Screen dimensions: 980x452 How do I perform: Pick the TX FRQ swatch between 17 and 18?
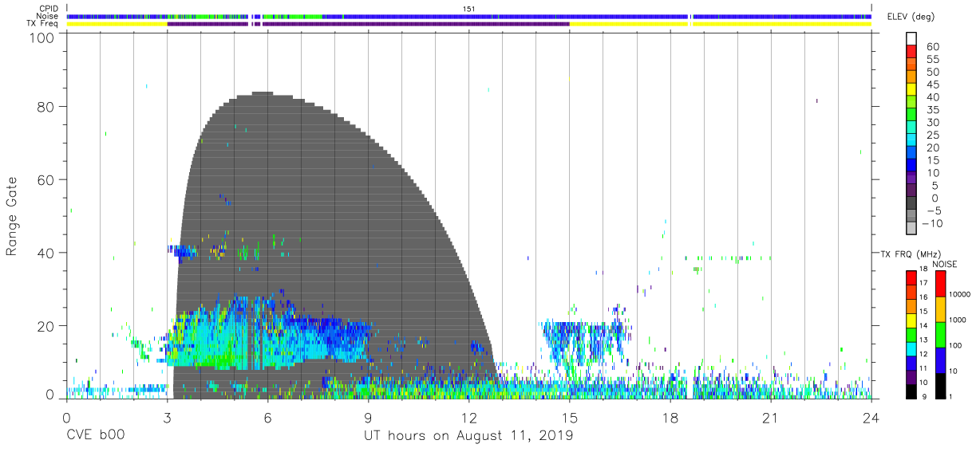[x=911, y=278]
